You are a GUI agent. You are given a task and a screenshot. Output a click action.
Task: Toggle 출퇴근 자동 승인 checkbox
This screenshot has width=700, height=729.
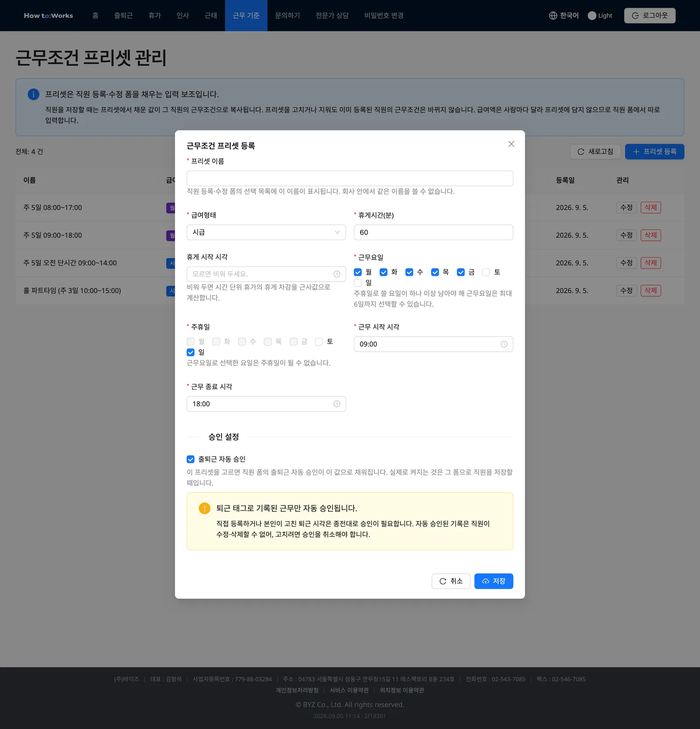(x=190, y=459)
